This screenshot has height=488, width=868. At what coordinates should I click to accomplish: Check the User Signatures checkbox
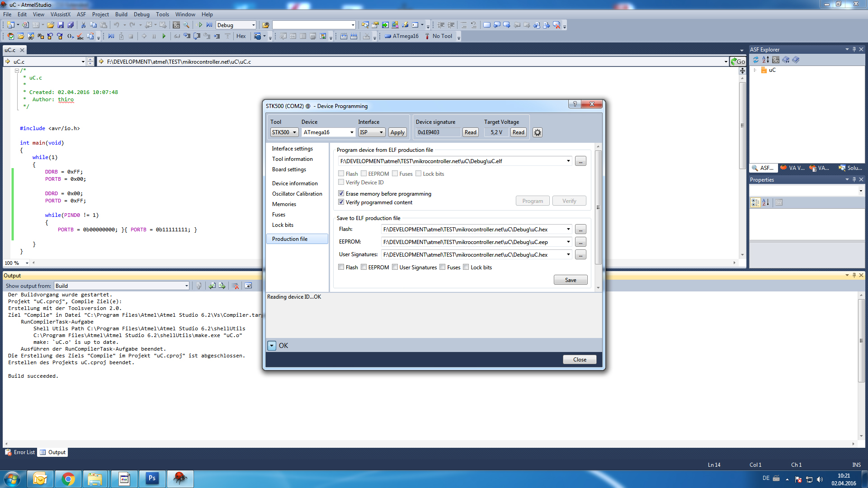pos(395,267)
